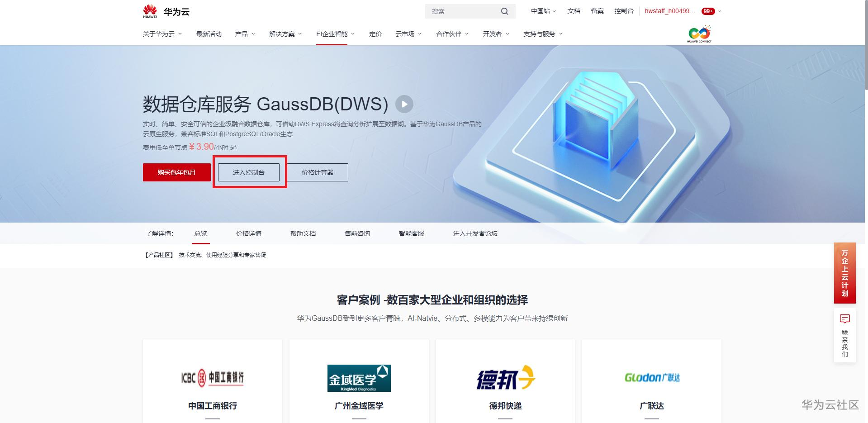
Task: Click the 购买包年包月 button
Action: (x=177, y=172)
